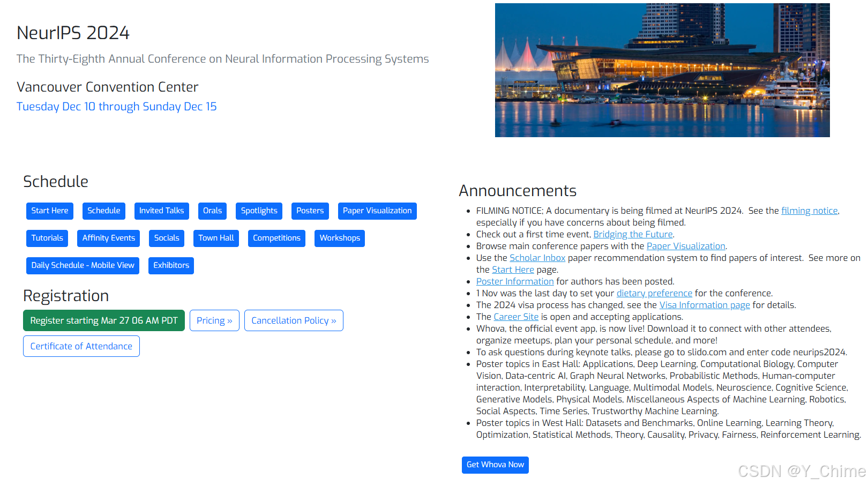Open the Scholar Inbox link
The image size is (868, 486).
click(537, 258)
